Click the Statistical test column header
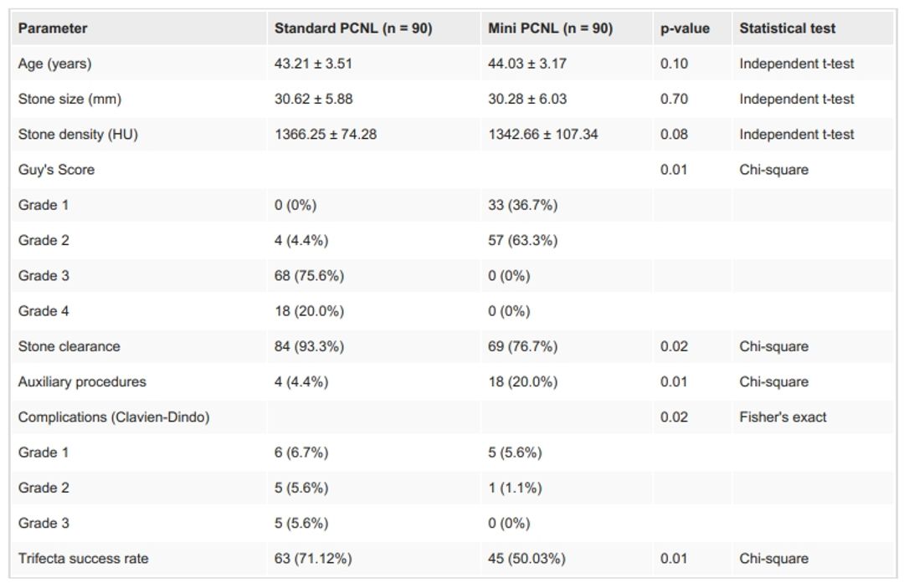Screen dimensions: 904x588 coord(787,28)
